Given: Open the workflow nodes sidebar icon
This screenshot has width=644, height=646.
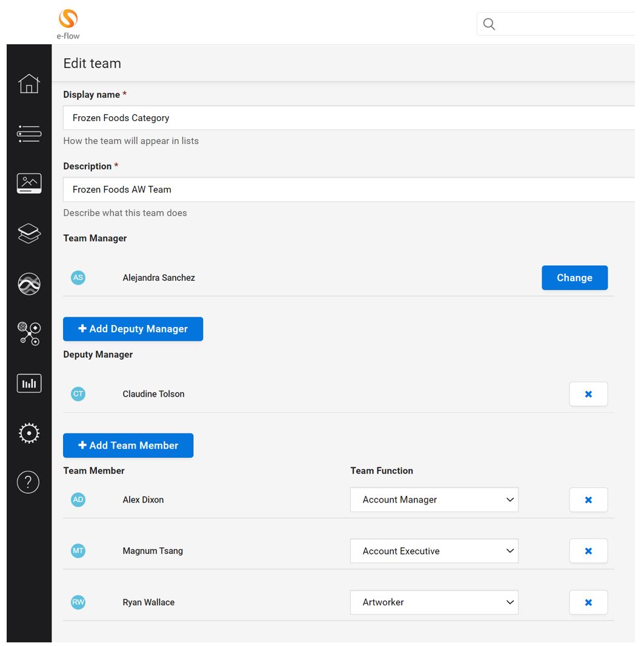Looking at the screenshot, I should click(29, 334).
